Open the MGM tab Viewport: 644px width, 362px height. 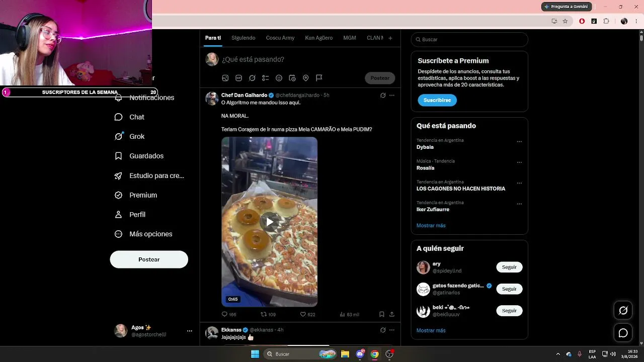(x=350, y=38)
